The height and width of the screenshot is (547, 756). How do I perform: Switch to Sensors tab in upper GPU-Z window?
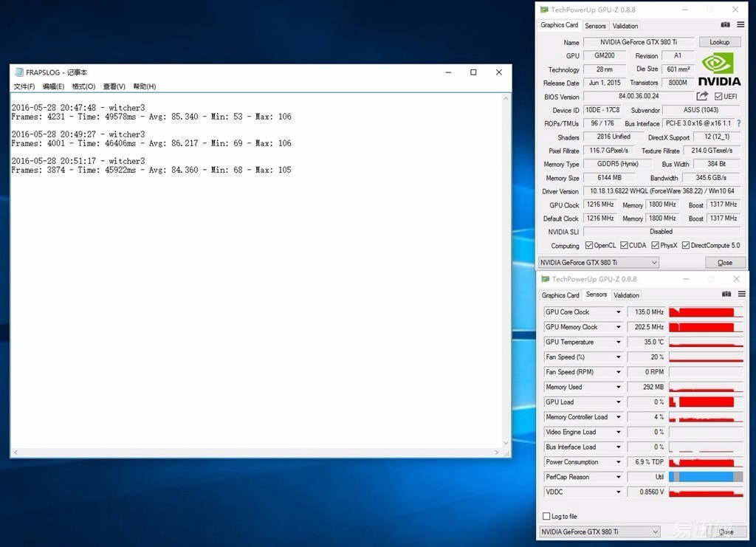(x=596, y=26)
